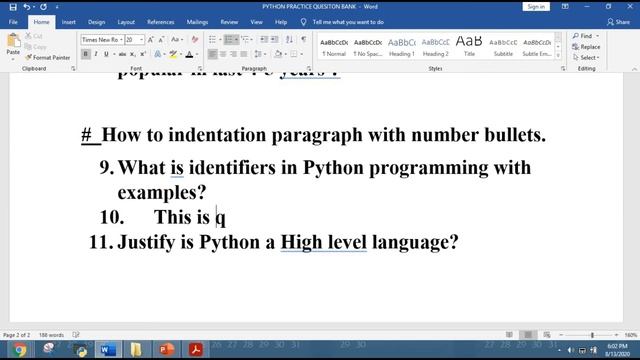Increase the paragraph indent
Viewport: 640px width, 360px height.
pos(275,40)
